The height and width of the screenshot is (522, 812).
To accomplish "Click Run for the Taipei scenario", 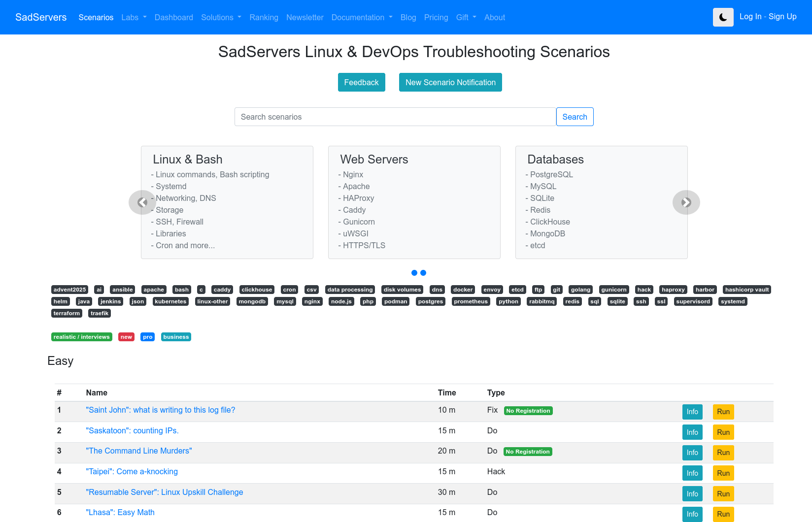I will pos(723,473).
